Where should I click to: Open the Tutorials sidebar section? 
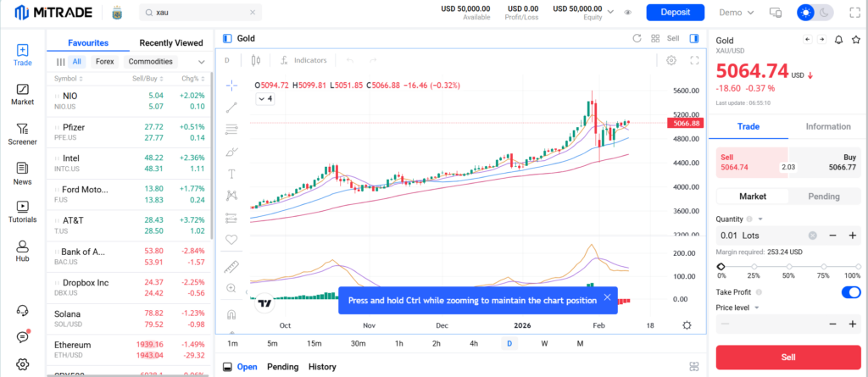click(22, 211)
